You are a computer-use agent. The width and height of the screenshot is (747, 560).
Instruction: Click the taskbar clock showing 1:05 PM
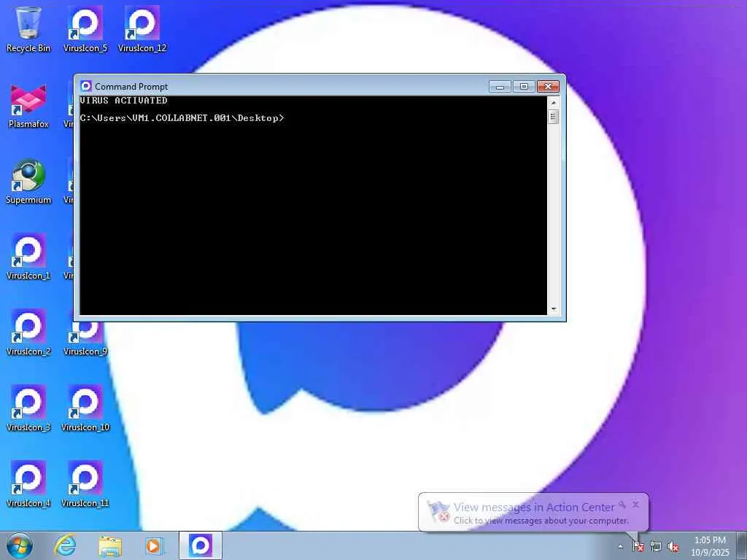[710, 546]
